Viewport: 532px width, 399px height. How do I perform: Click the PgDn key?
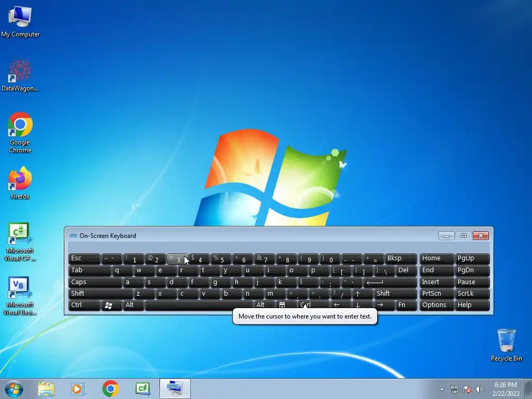[472, 271]
